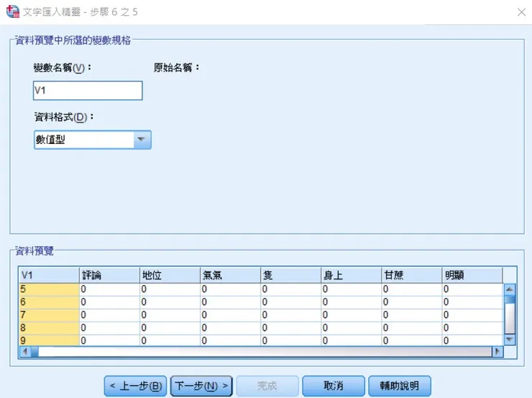532x398 pixels.
Task: Click the 上一步(B) back button
Action: click(x=135, y=386)
